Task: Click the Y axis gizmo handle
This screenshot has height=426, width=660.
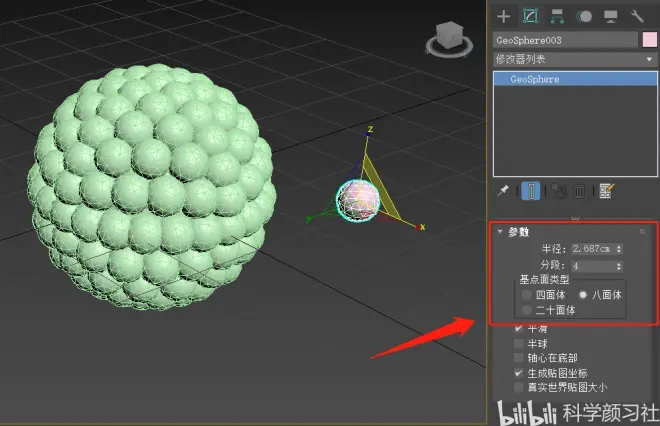Action: coord(309,219)
